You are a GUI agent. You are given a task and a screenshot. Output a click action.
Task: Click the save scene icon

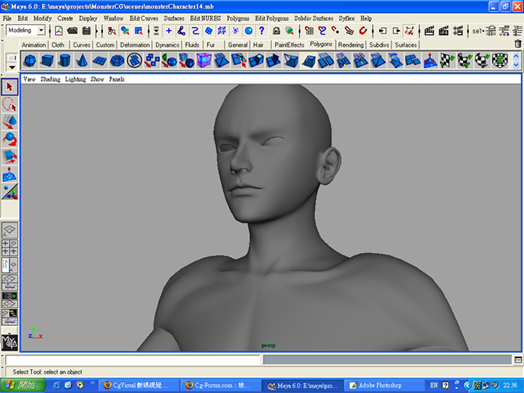pyautogui.click(x=86, y=31)
